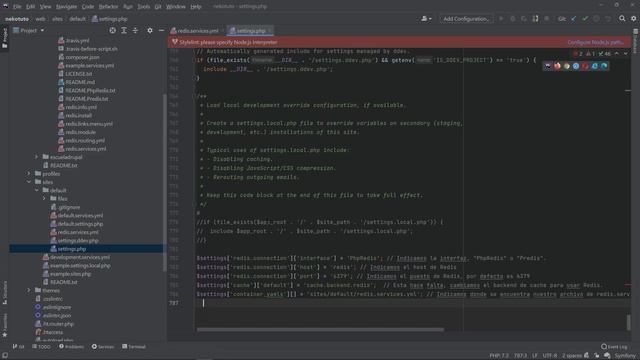640x360 pixels.
Task: Click the inspections error count widget
Action: (592, 53)
